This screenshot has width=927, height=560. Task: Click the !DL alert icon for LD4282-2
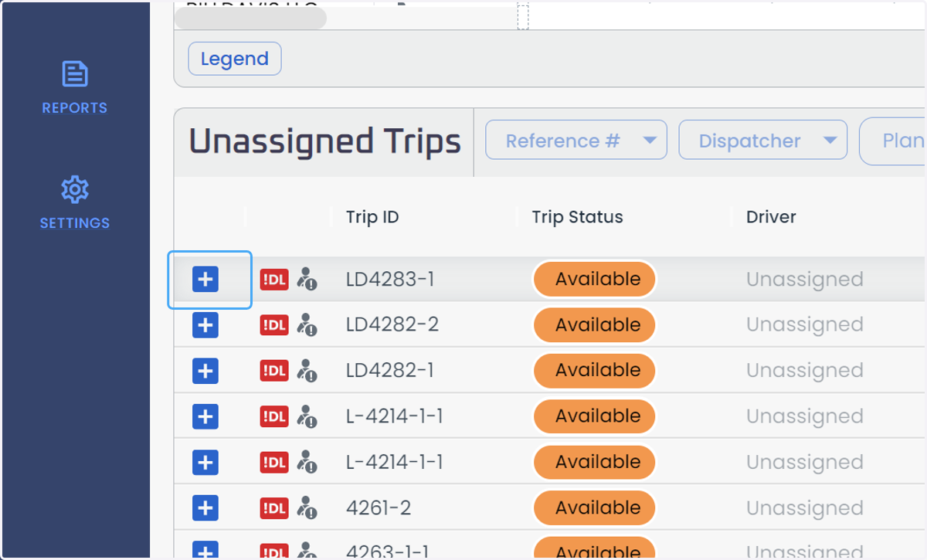(274, 325)
